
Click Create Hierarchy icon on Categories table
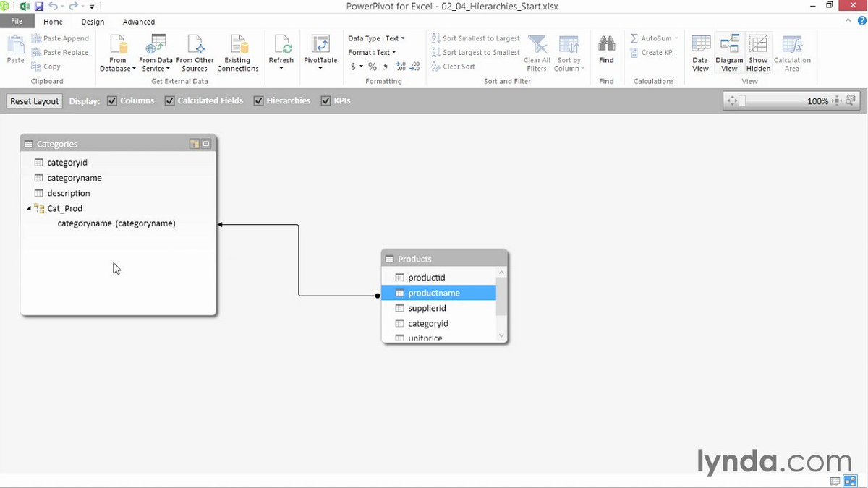point(194,144)
